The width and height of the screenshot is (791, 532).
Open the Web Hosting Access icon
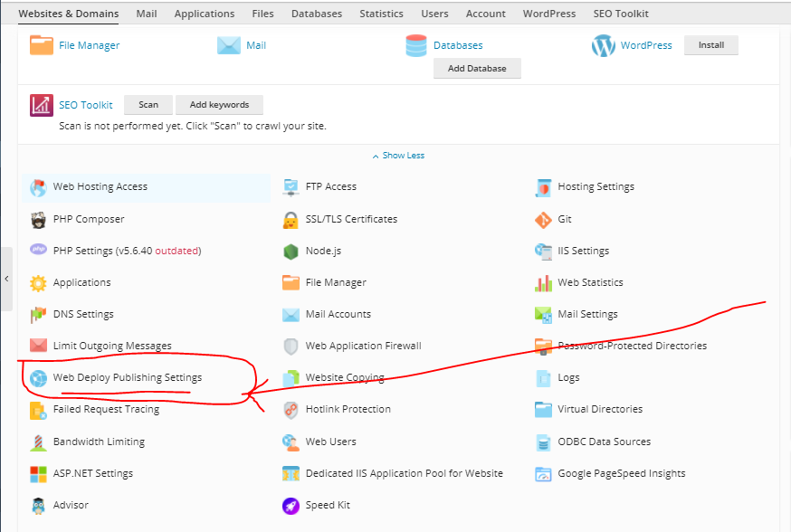coord(38,187)
